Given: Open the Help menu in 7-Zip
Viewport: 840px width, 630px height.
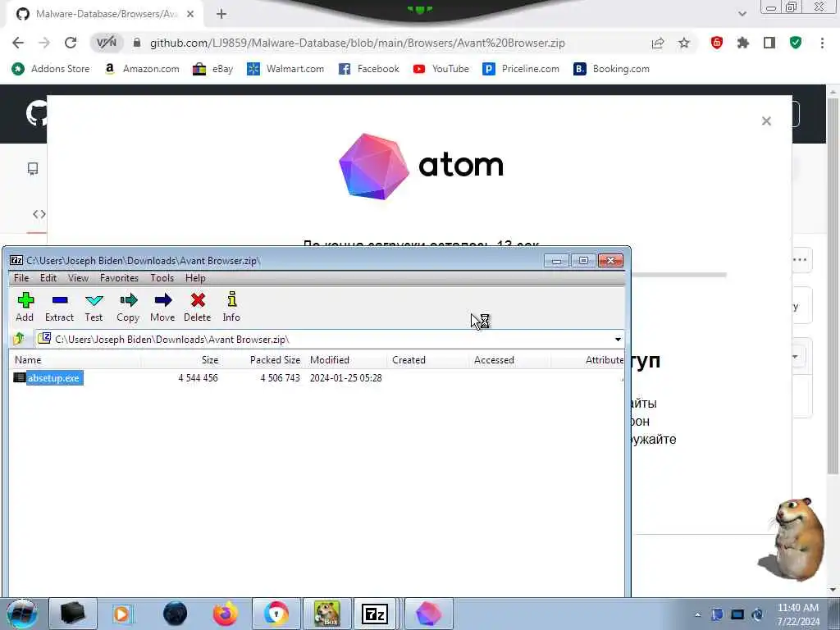Looking at the screenshot, I should (x=195, y=277).
